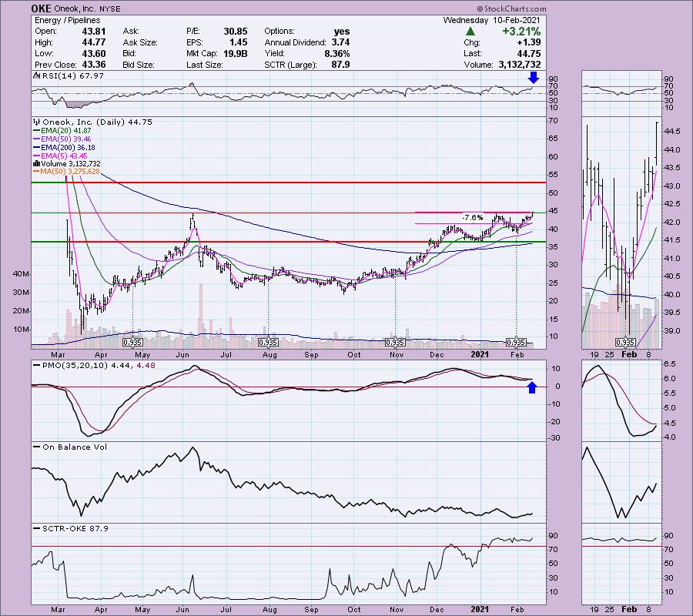Viewport: 693px width, 616px height.
Task: Click the OKE ticker symbol title
Action: [x=41, y=8]
